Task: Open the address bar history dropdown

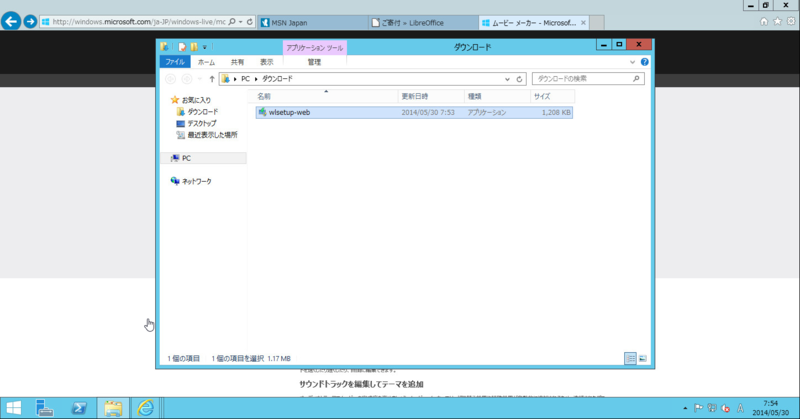Action: tap(507, 79)
